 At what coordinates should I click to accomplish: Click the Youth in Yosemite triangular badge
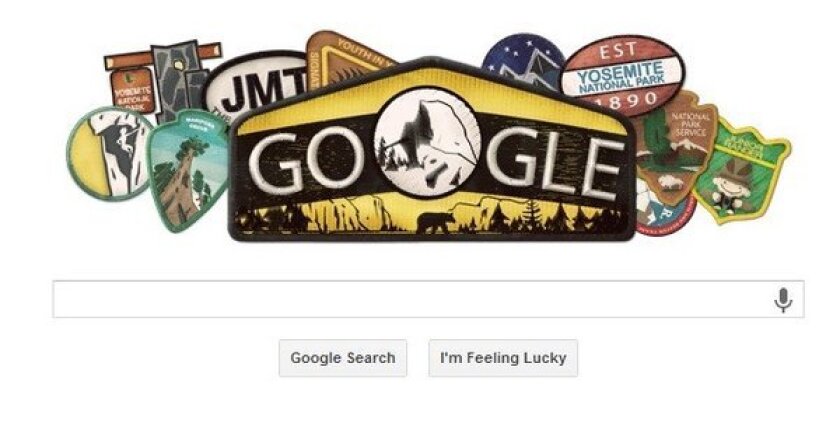(x=348, y=58)
